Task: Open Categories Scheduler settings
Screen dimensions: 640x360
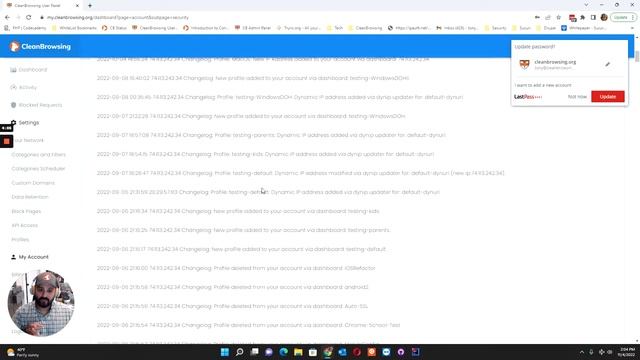Action: tap(38, 169)
